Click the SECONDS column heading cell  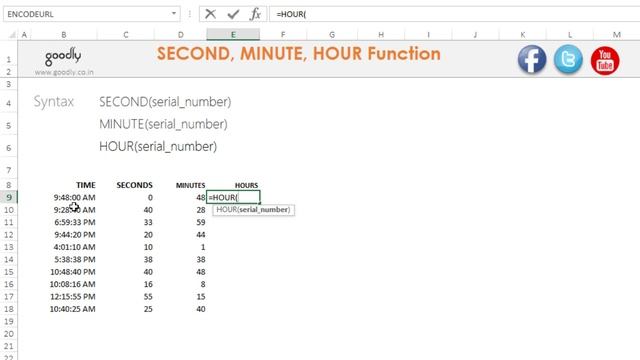click(126, 185)
